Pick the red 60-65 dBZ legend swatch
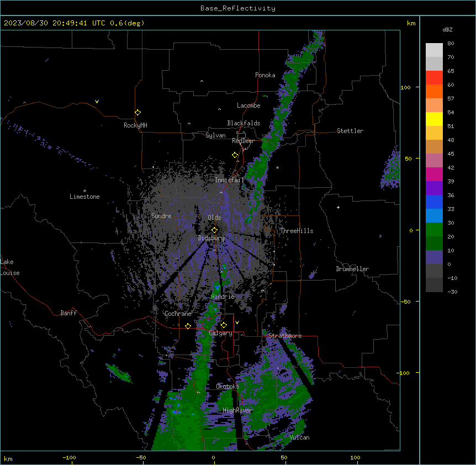Screen dimensions: 476x465 (434, 78)
